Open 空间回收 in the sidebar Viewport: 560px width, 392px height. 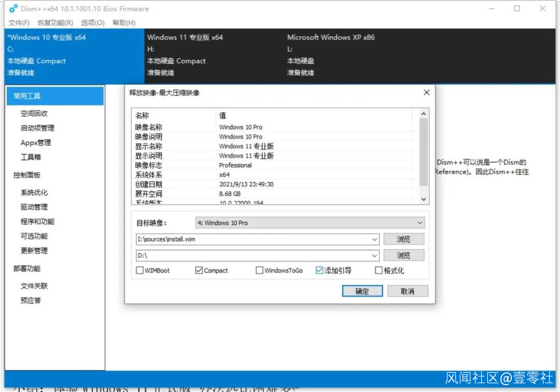[x=34, y=114]
